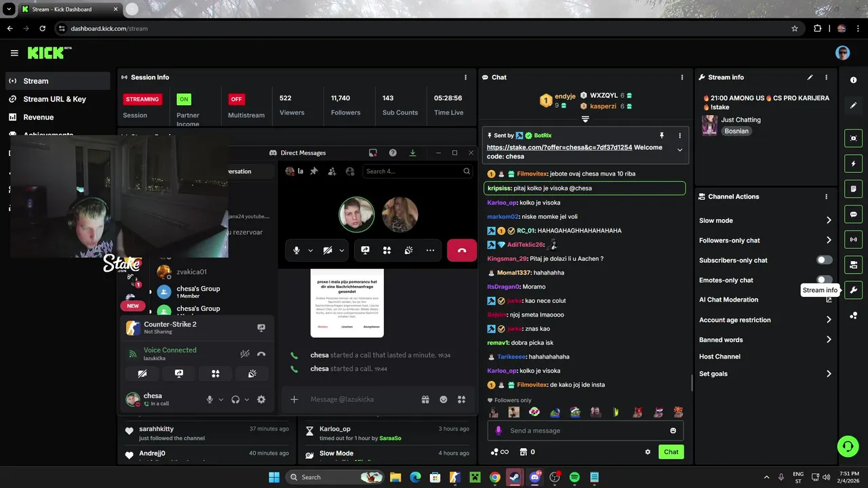The height and width of the screenshot is (488, 868).
Task: Open the Session Info three-dot options
Action: tap(465, 77)
